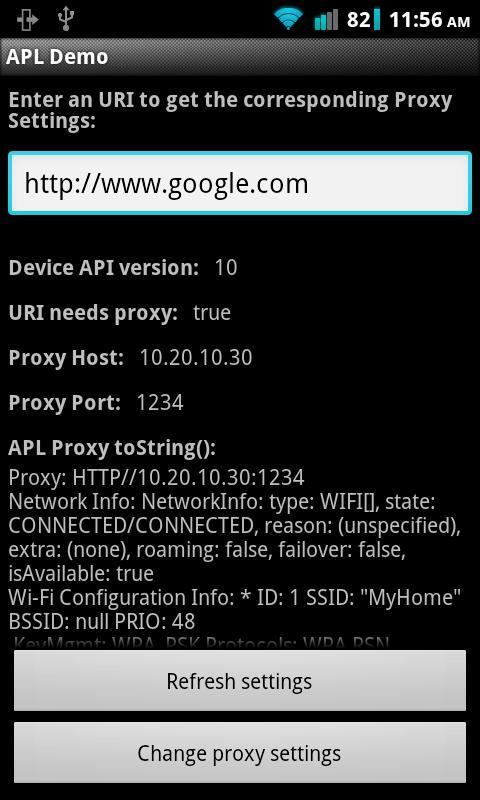Screen dimensions: 480x800
Task: Tap the USB debugging icon in status bar
Action: coord(28,20)
